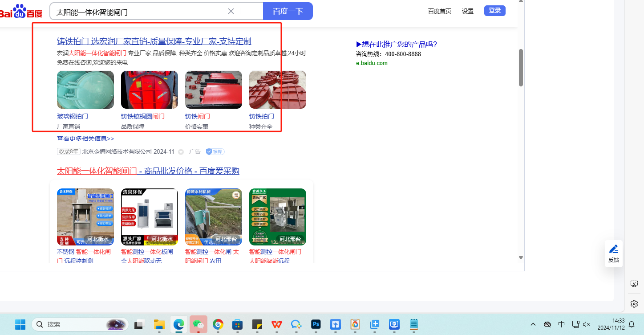Click the e.baidu.com link
The image size is (644, 335).
click(x=372, y=63)
